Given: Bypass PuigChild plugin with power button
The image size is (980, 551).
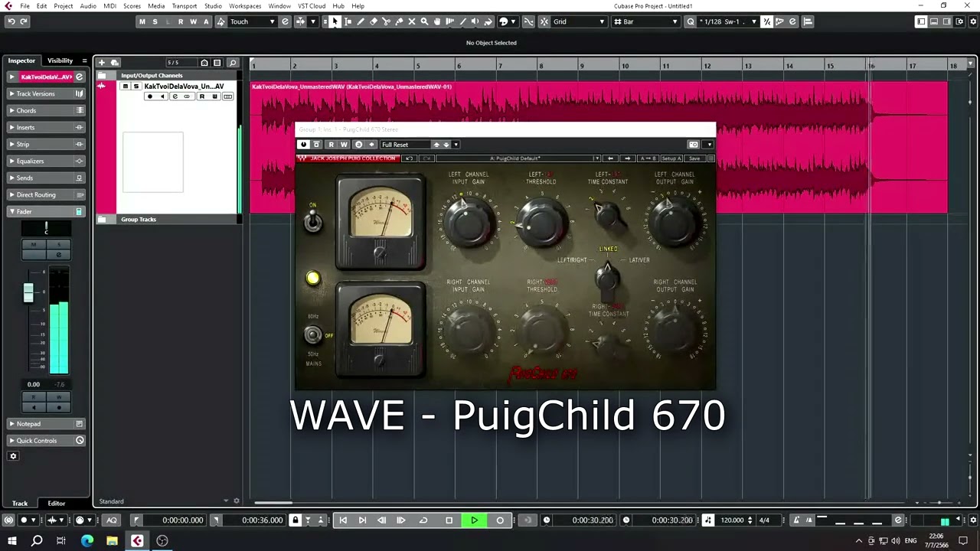Looking at the screenshot, I should pyautogui.click(x=303, y=145).
